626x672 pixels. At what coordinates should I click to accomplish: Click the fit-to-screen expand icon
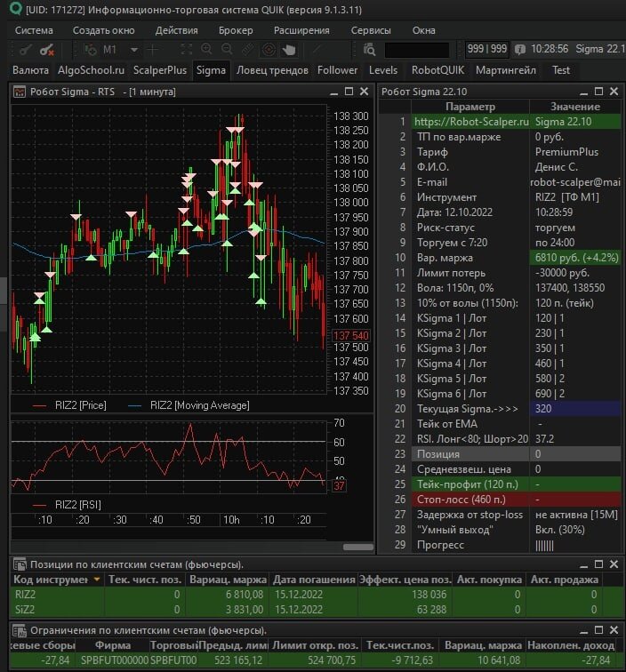187,49
